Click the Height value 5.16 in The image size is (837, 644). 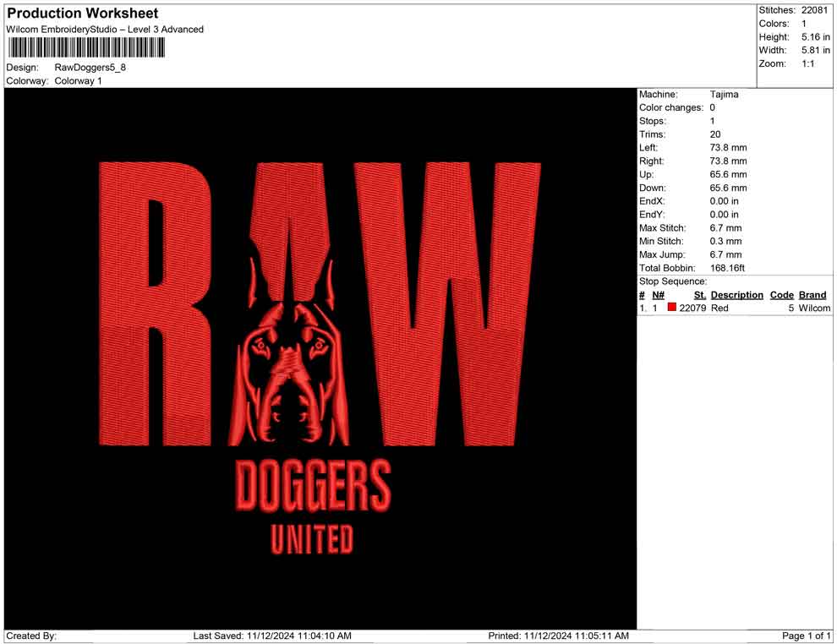coord(815,37)
